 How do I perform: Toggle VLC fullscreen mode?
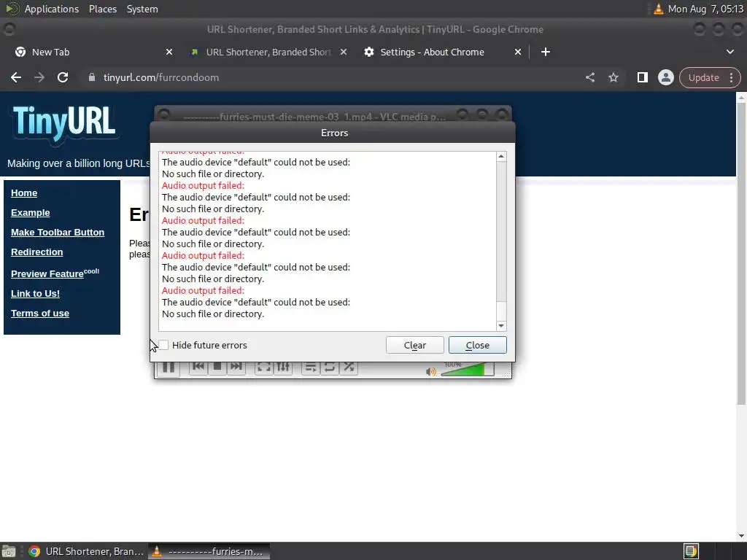[264, 367]
